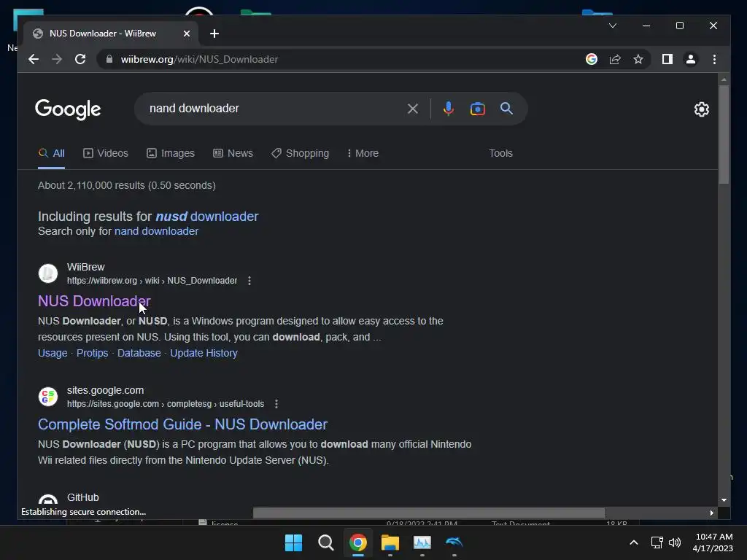Open File Explorer from taskbar

point(390,542)
